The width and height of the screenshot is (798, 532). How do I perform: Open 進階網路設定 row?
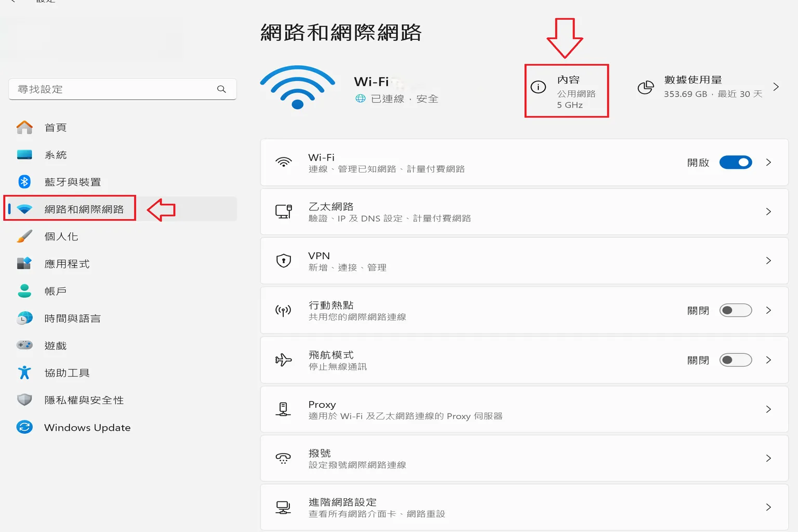tap(524, 507)
